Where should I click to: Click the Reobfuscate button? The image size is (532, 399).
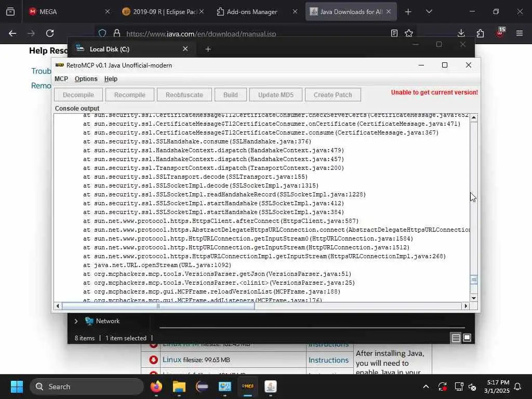pyautogui.click(x=184, y=95)
